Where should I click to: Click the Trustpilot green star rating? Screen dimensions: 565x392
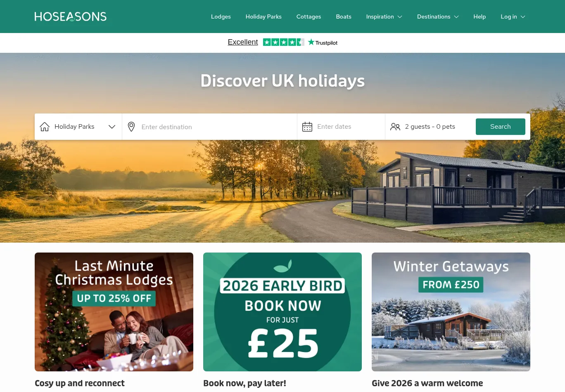click(284, 42)
